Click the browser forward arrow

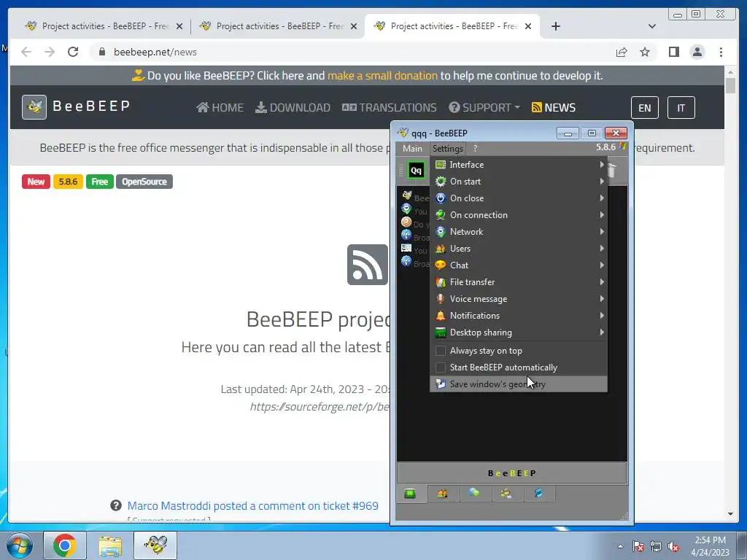[x=50, y=52]
